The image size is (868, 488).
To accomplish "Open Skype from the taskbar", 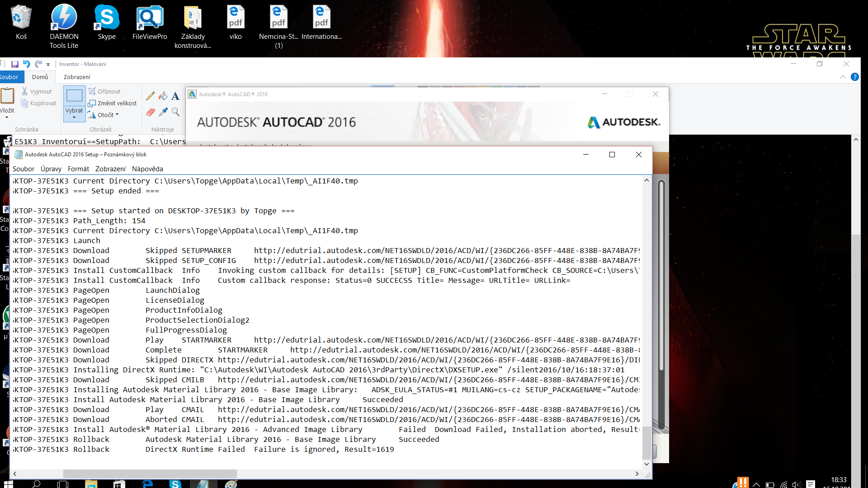I will [175, 484].
